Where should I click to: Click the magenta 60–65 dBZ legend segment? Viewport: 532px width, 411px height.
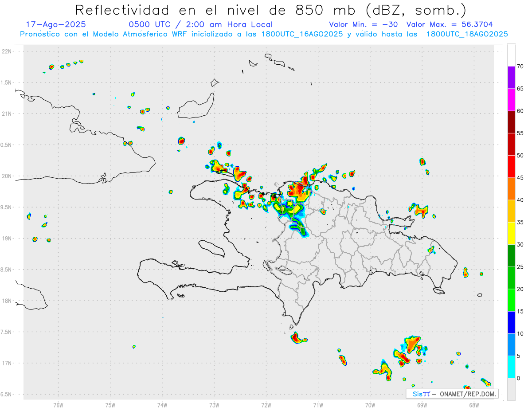511,99
